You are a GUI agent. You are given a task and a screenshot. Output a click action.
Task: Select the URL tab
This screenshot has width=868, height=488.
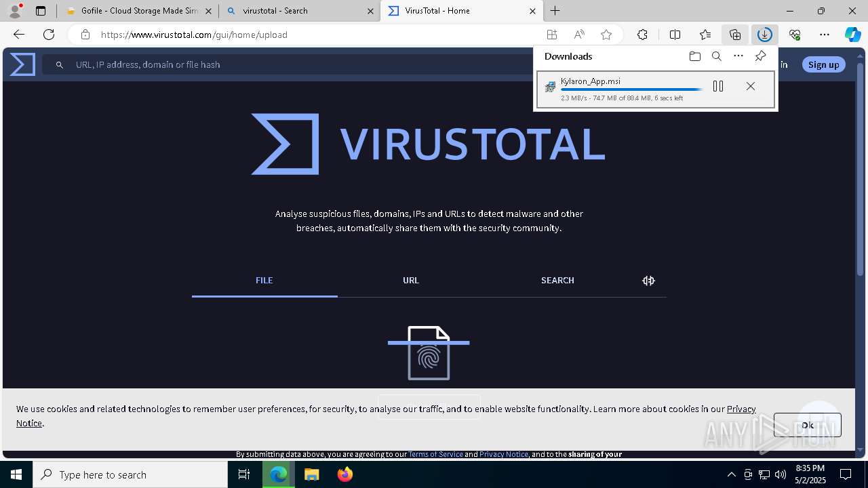coord(411,281)
